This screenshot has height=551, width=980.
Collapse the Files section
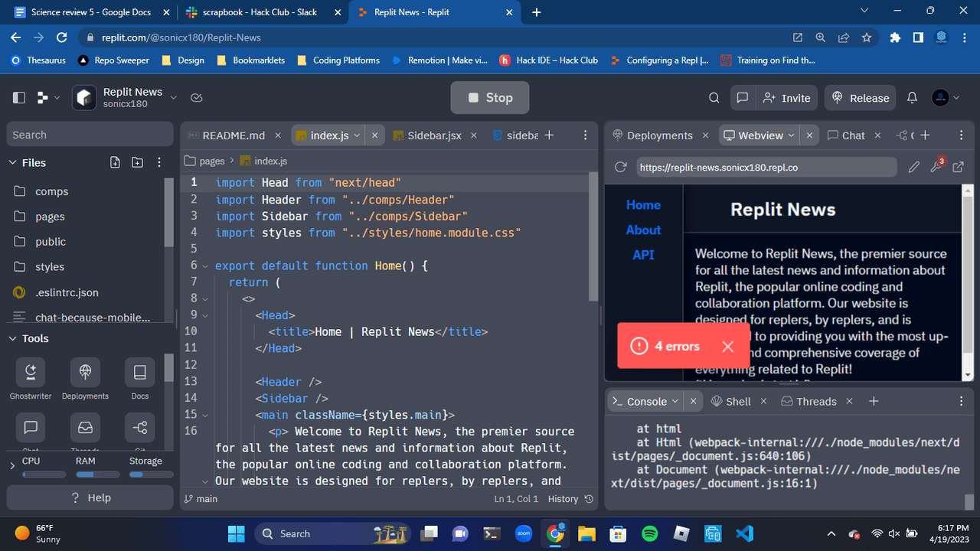(12, 162)
